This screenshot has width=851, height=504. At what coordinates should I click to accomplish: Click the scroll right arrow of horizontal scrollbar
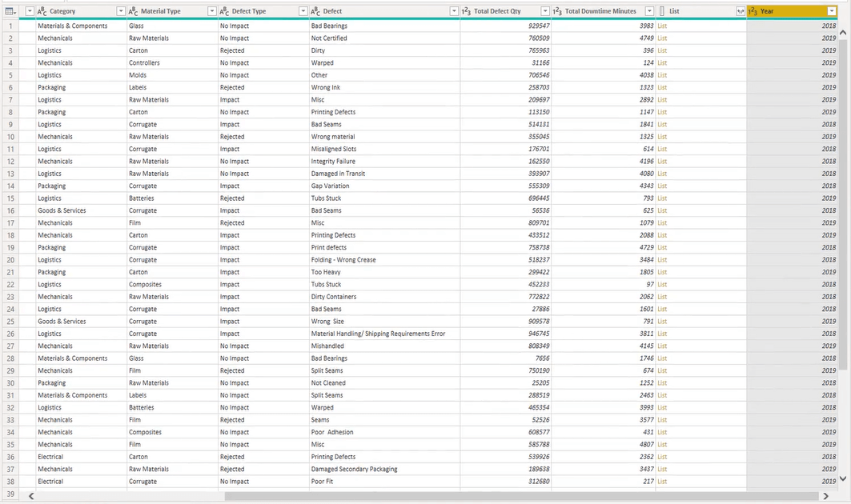click(x=825, y=496)
